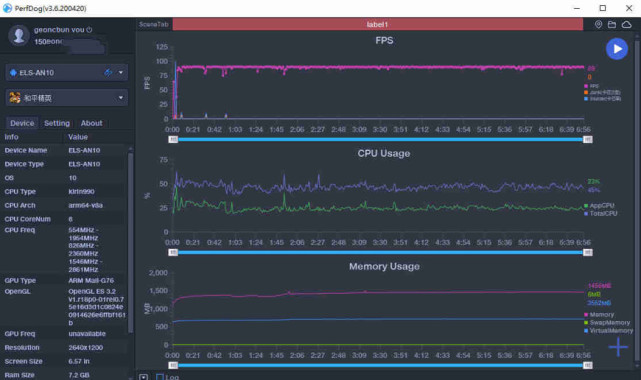Click the blue plus icon to add chart

[x=618, y=347]
